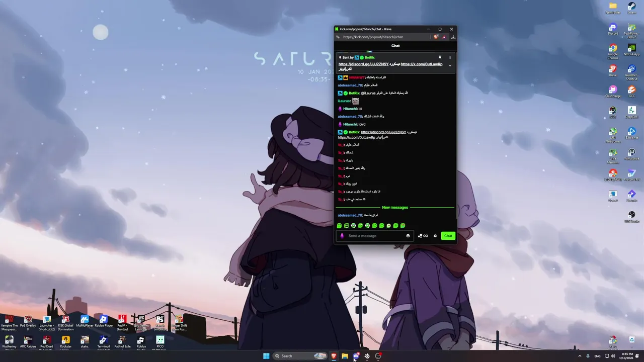Viewport: 644px width, 362px height.
Task: Open site settings icon in address bar
Action: (338, 37)
